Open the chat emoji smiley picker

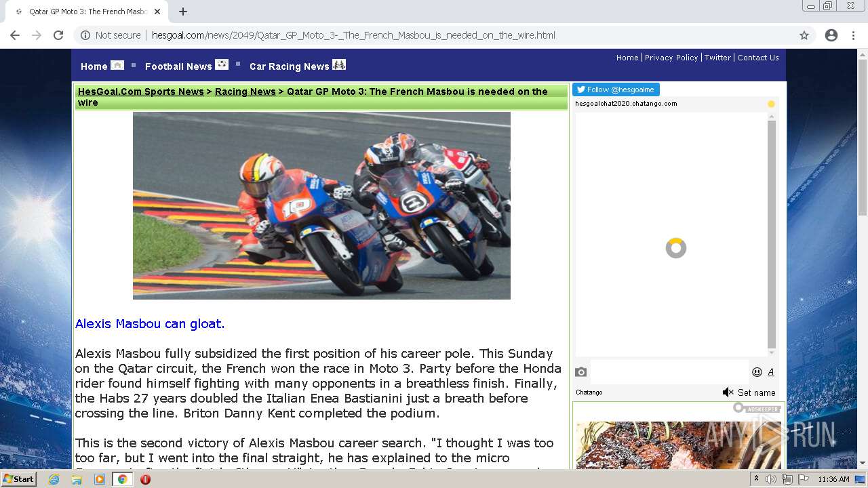[757, 372]
